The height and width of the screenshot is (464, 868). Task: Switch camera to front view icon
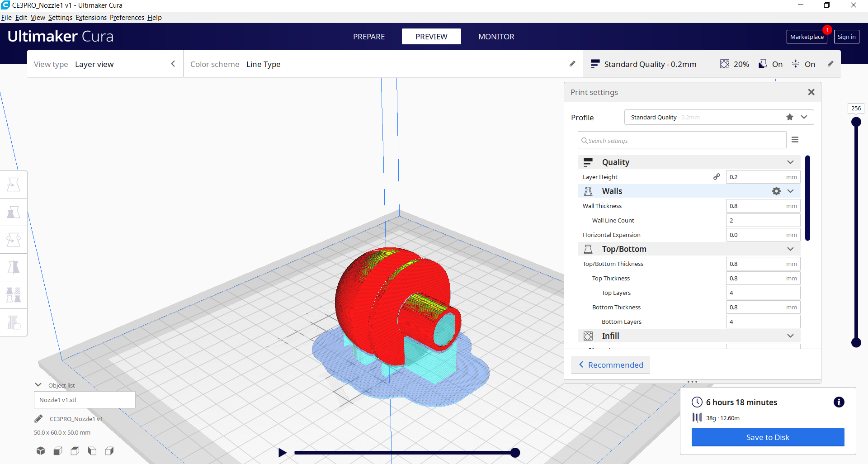[x=58, y=451]
